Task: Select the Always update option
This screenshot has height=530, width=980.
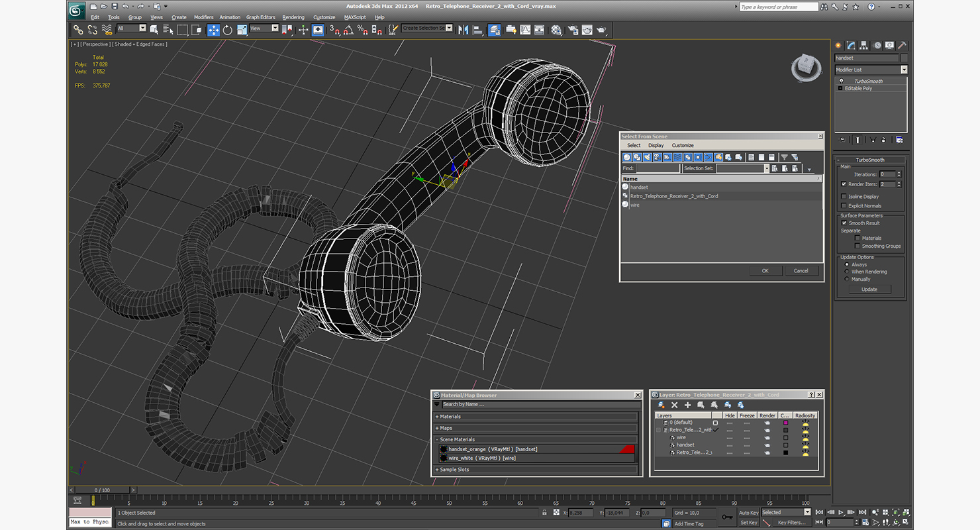Action: coord(846,264)
